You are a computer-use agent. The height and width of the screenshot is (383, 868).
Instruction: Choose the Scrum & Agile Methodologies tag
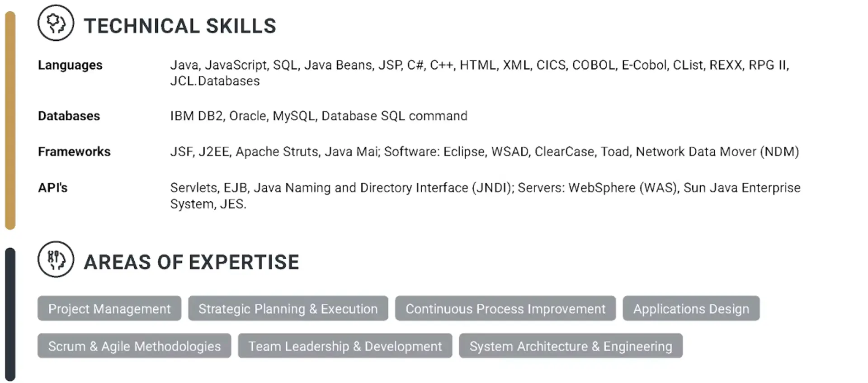coord(134,346)
